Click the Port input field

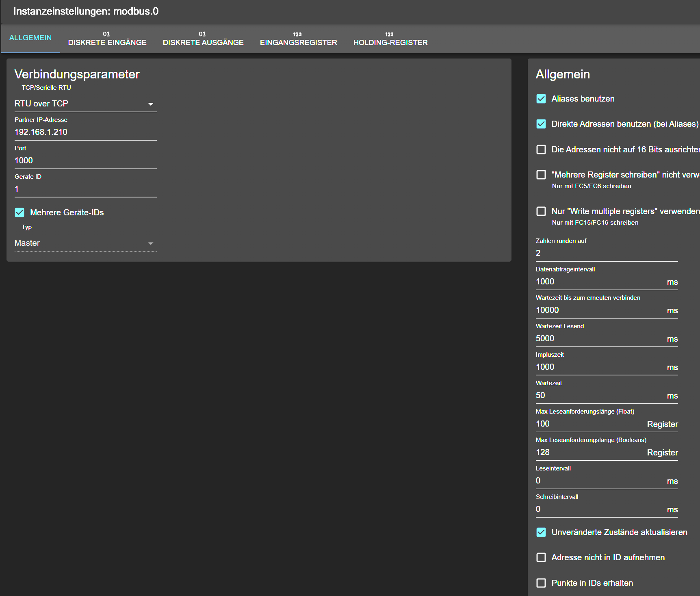click(x=86, y=160)
